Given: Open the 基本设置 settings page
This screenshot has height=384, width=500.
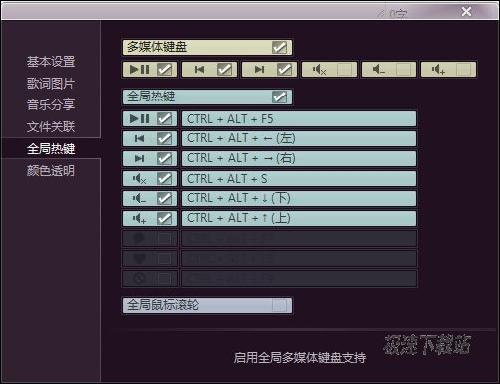Looking at the screenshot, I should pyautogui.click(x=51, y=62).
